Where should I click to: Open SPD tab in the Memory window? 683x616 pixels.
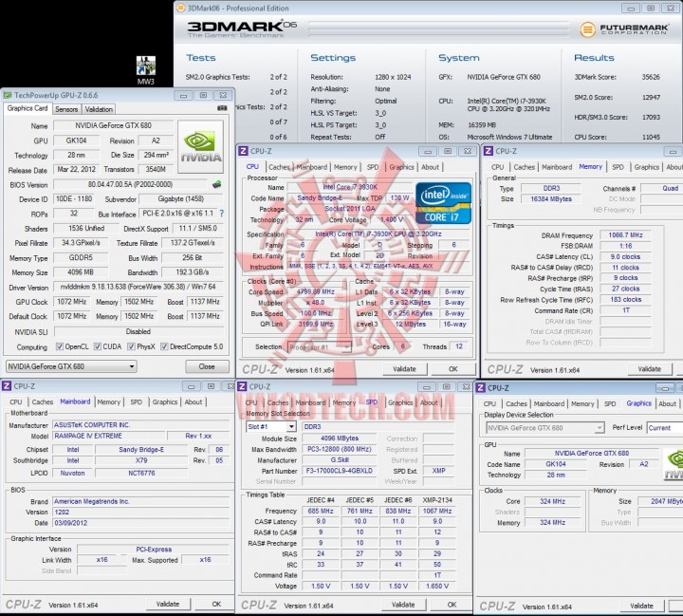618,167
